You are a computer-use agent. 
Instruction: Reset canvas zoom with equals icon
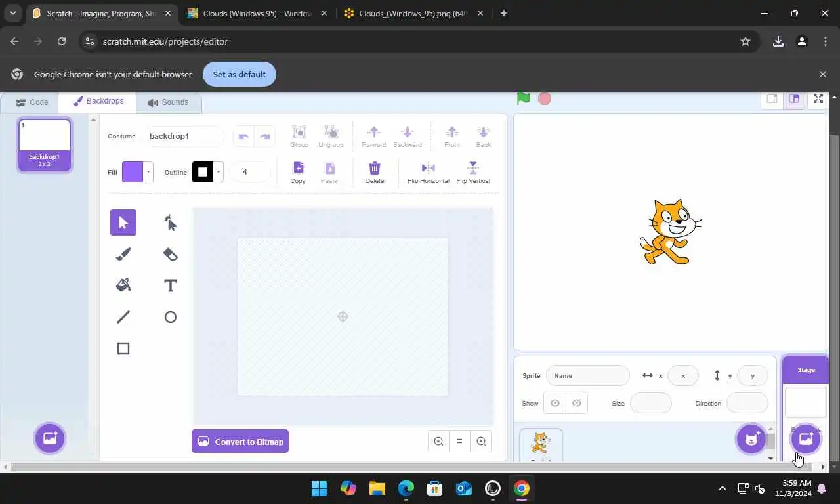(459, 442)
